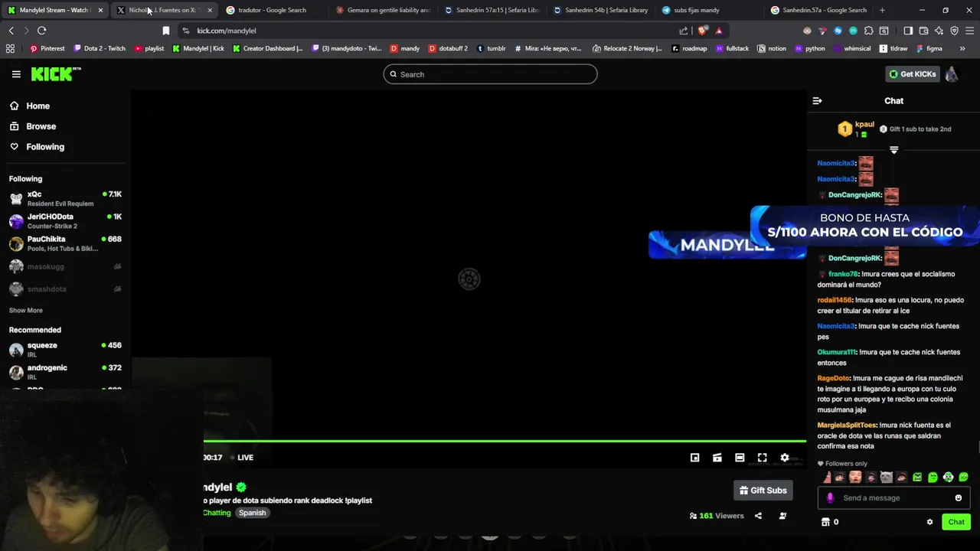This screenshot has width=980, height=551.
Task: Open the user profile avatar menu
Action: (x=952, y=74)
